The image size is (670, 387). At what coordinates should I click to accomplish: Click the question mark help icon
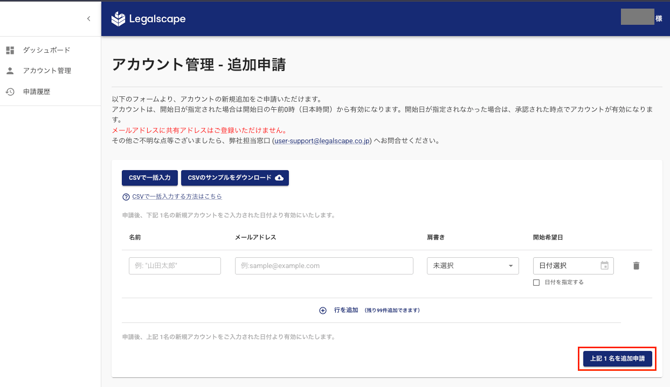126,197
